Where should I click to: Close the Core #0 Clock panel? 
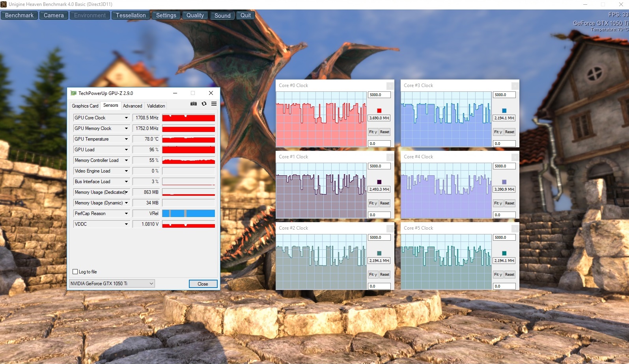390,85
